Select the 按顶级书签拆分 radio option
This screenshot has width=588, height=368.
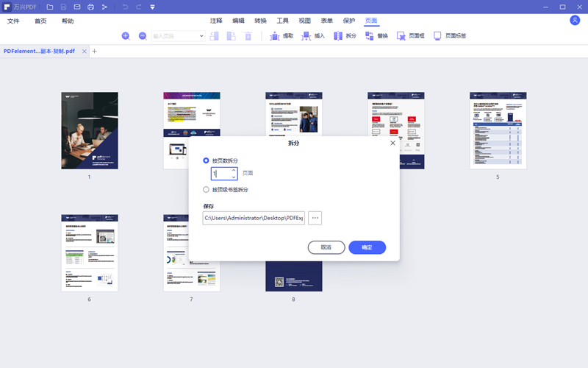[207, 189]
